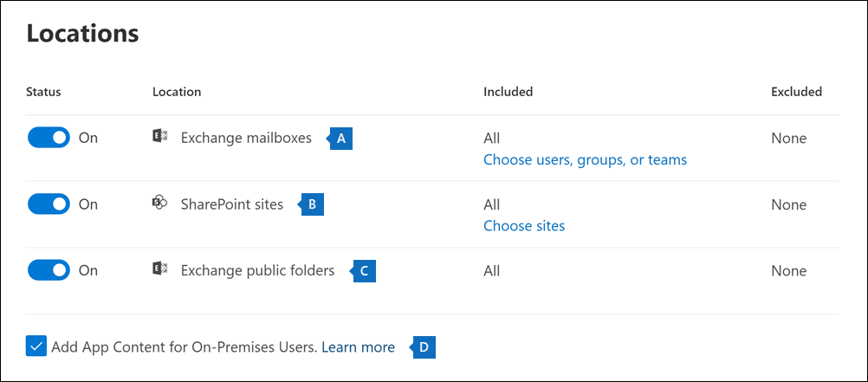Turn off the SharePoint sites toggle
The height and width of the screenshot is (382, 868).
(49, 204)
